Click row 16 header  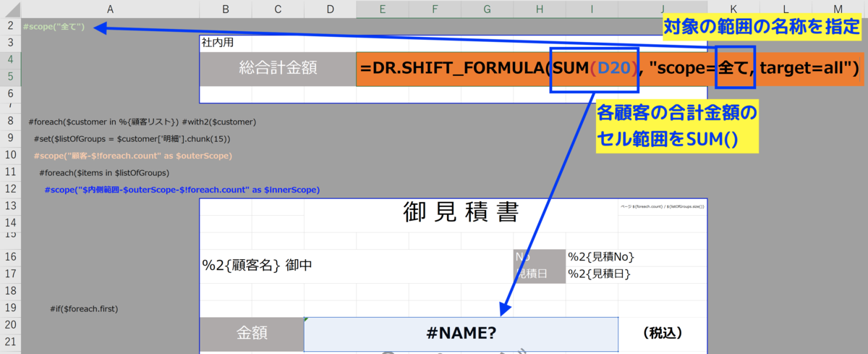(x=10, y=257)
